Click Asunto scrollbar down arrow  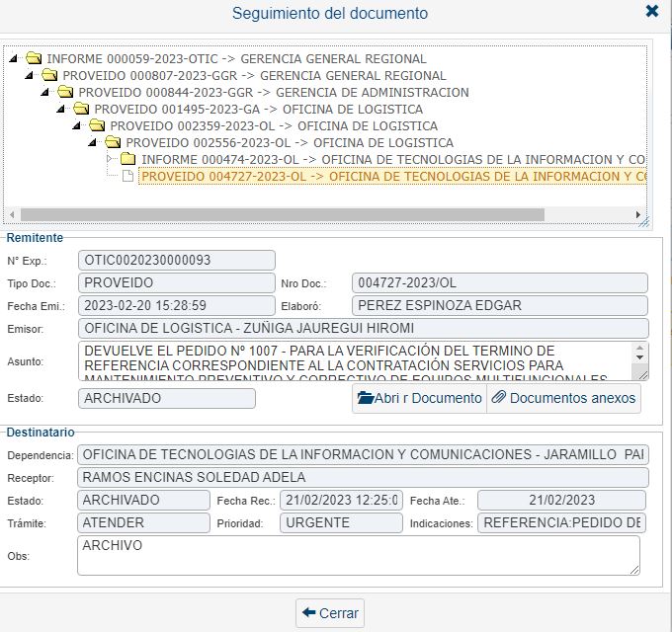click(x=639, y=357)
